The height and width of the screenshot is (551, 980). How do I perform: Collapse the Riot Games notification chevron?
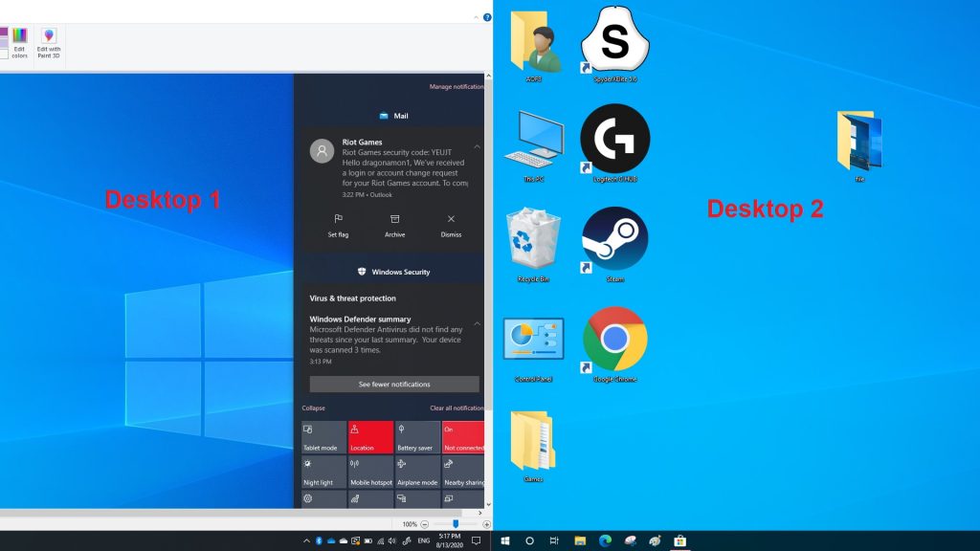point(477,146)
